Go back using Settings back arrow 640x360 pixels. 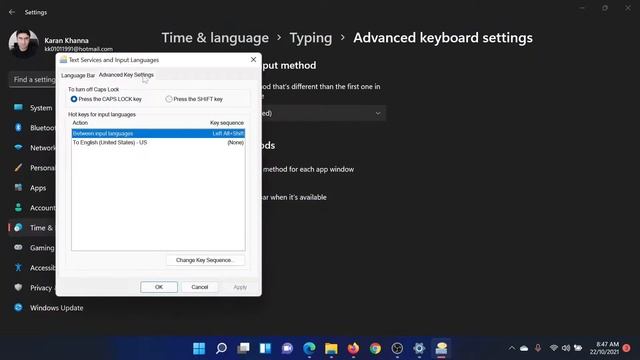pos(12,12)
